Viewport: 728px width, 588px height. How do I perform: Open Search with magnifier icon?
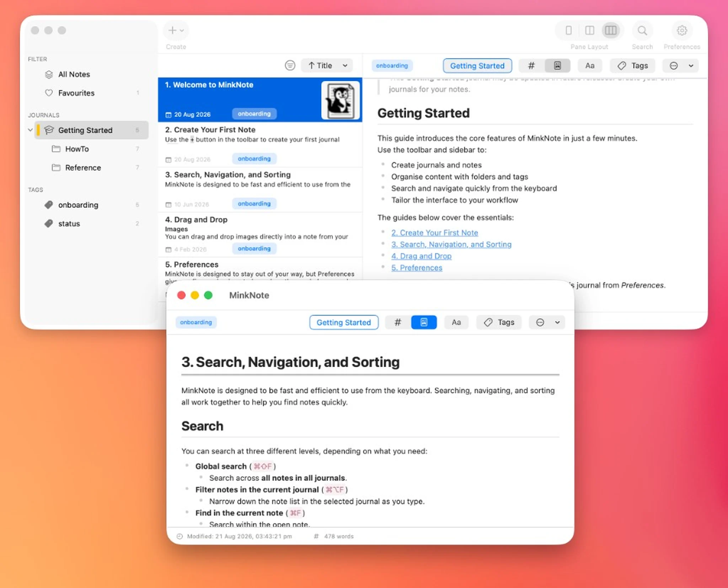click(642, 31)
